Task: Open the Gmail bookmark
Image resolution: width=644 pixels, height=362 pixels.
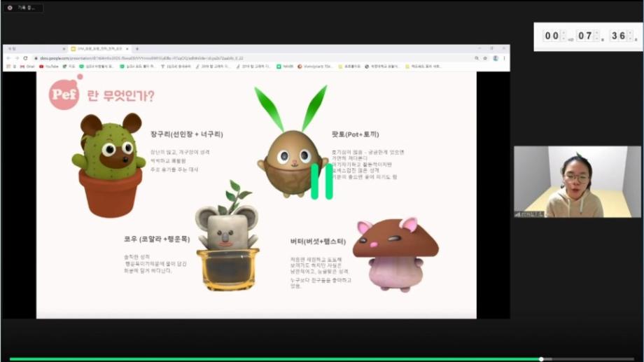Action: [x=27, y=67]
